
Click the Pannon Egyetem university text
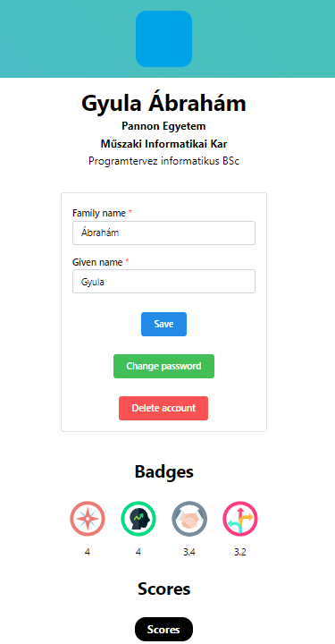tap(163, 126)
